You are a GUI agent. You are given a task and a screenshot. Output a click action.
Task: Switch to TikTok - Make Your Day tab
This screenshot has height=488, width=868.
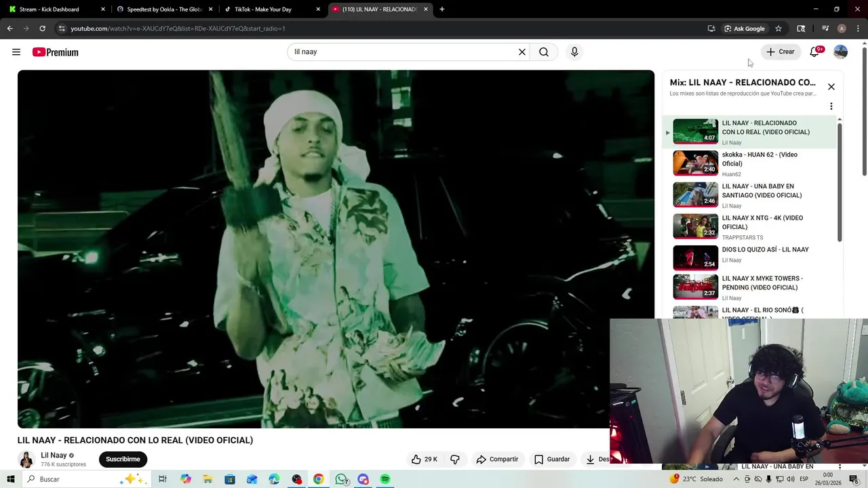point(272,9)
